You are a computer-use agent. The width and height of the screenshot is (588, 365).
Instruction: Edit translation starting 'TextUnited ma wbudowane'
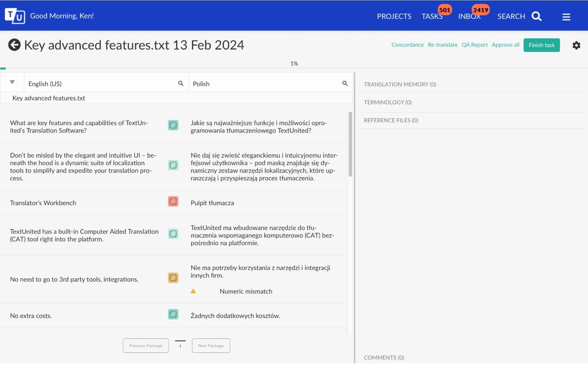click(x=262, y=235)
